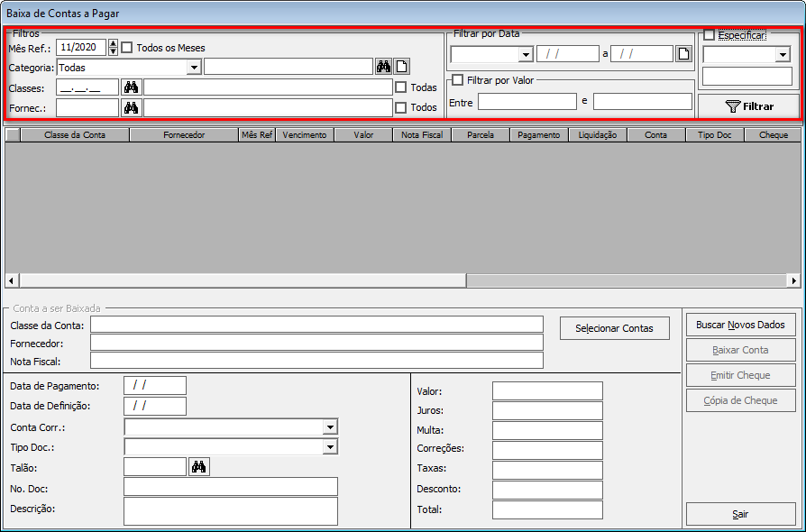Click the Data de Pagamento field

coord(155,386)
